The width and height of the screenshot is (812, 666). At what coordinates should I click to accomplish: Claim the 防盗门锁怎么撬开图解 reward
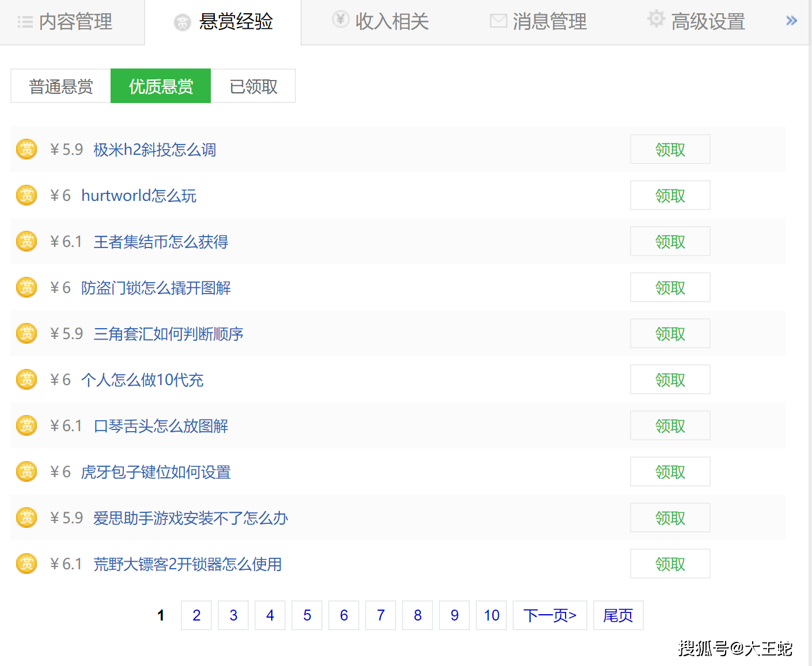pos(670,288)
